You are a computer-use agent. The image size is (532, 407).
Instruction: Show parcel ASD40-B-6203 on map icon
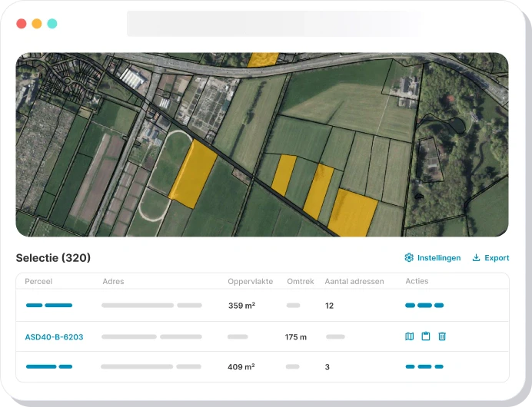pyautogui.click(x=410, y=336)
